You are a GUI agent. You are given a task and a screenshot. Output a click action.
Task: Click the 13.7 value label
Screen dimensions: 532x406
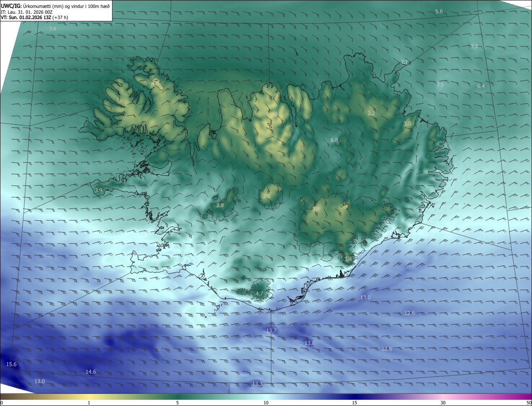pyautogui.click(x=271, y=330)
